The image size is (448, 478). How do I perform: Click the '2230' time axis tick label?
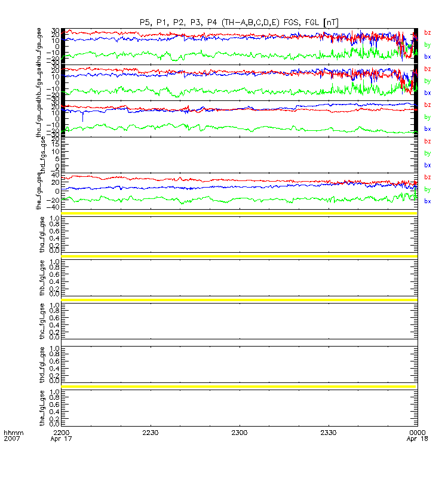click(151, 433)
